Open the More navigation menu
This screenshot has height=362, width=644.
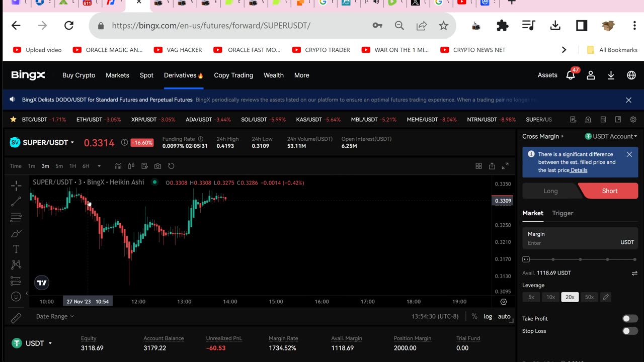point(302,75)
